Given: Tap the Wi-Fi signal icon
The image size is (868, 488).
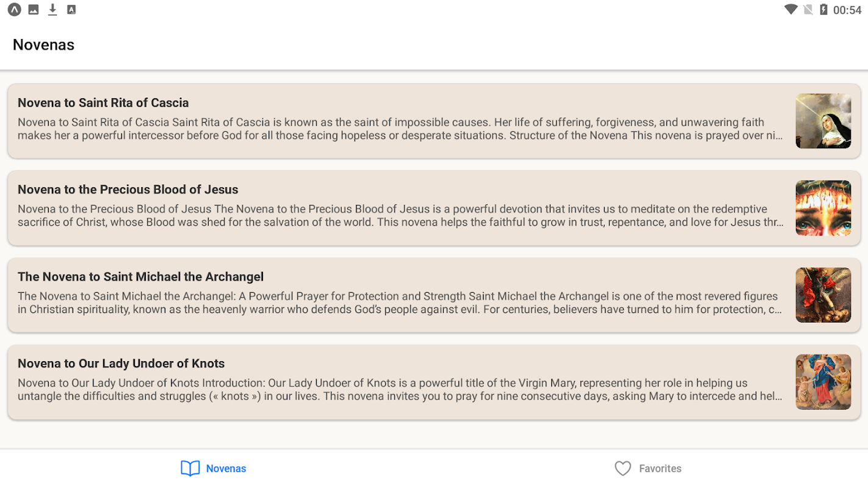Looking at the screenshot, I should tap(791, 10).
